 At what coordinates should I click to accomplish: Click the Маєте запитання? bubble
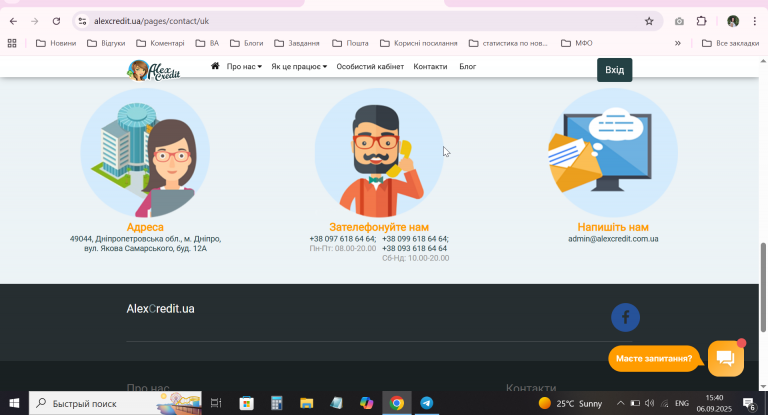coord(654,359)
